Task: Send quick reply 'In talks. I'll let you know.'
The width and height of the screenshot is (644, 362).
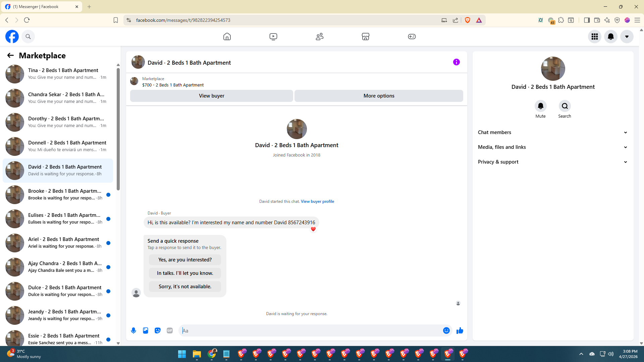Action: pyautogui.click(x=185, y=273)
